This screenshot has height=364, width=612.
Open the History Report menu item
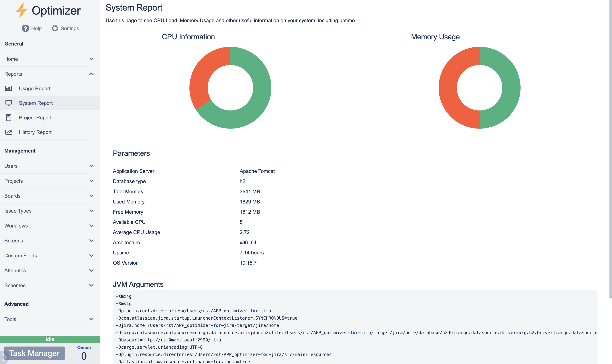(x=35, y=132)
